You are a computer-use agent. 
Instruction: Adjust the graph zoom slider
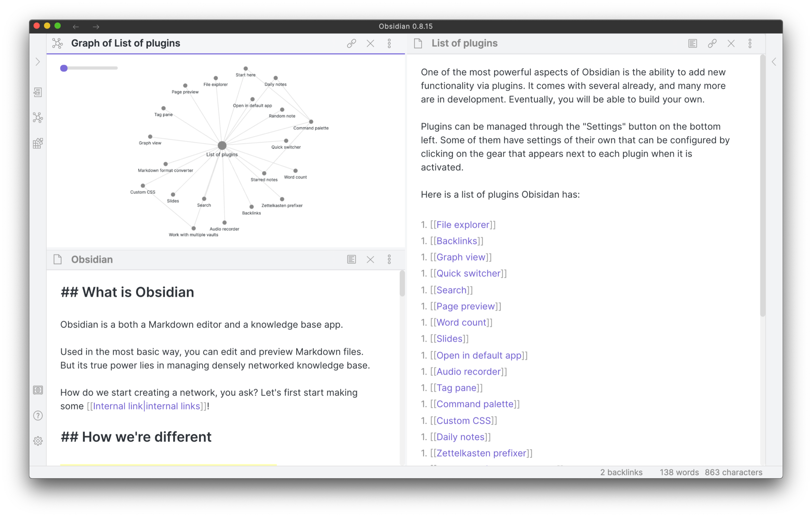[x=64, y=68]
